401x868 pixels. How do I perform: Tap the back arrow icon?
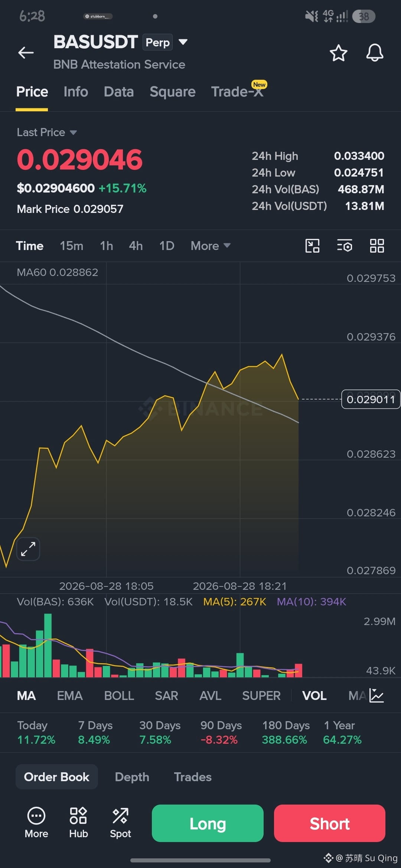[x=26, y=53]
